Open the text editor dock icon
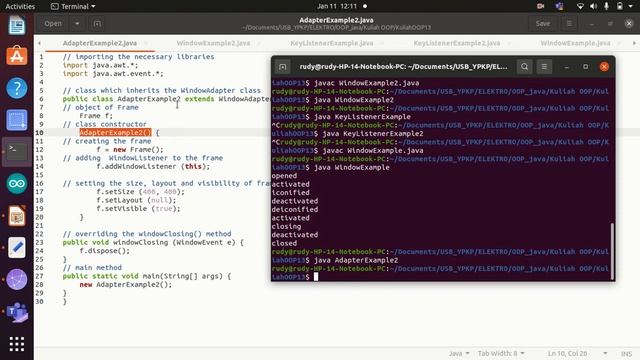Screen dimensions: 640x360 (17, 247)
